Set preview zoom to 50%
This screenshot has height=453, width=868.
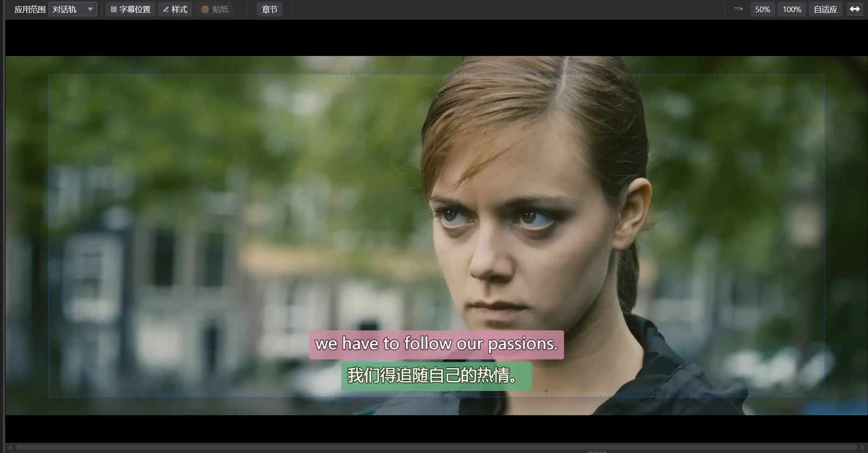(x=763, y=9)
